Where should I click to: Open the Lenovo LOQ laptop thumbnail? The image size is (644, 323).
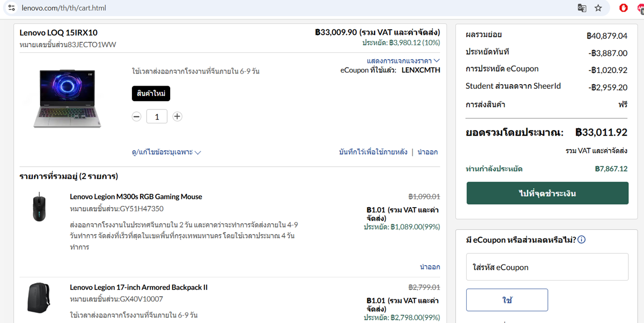[67, 99]
